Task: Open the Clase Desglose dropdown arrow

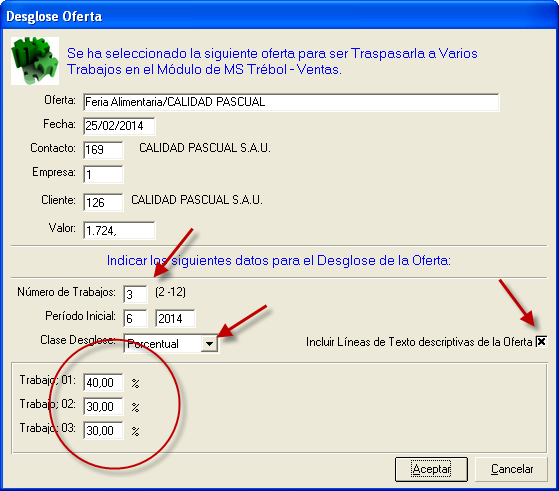Action: pos(209,344)
